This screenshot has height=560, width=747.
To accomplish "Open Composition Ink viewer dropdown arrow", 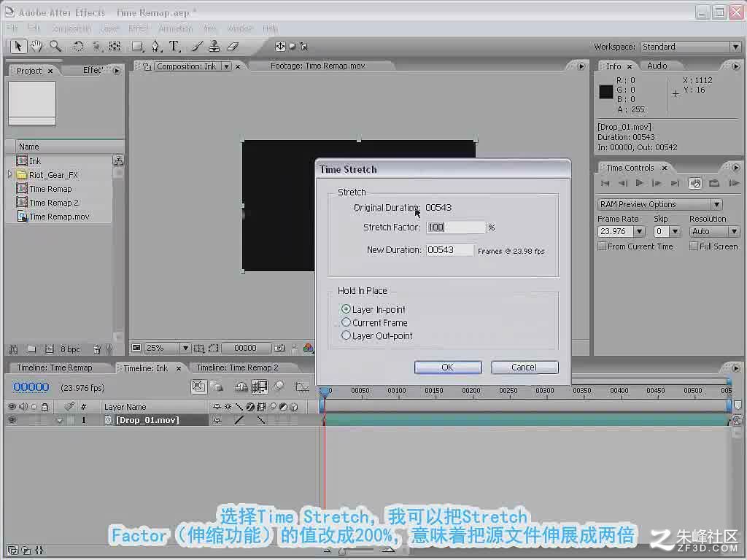I will [x=227, y=66].
